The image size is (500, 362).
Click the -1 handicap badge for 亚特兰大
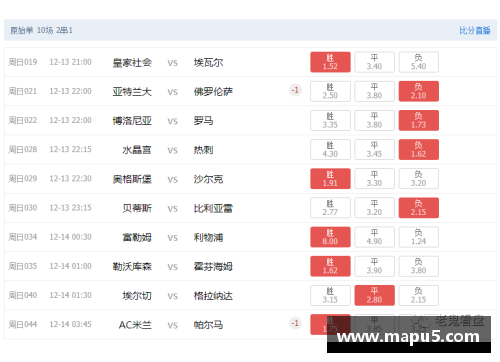(295, 90)
